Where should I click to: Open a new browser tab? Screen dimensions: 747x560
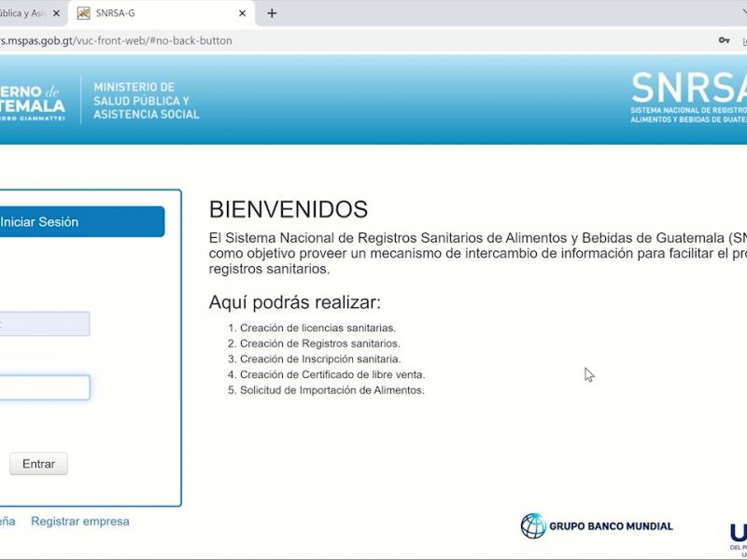click(x=272, y=13)
